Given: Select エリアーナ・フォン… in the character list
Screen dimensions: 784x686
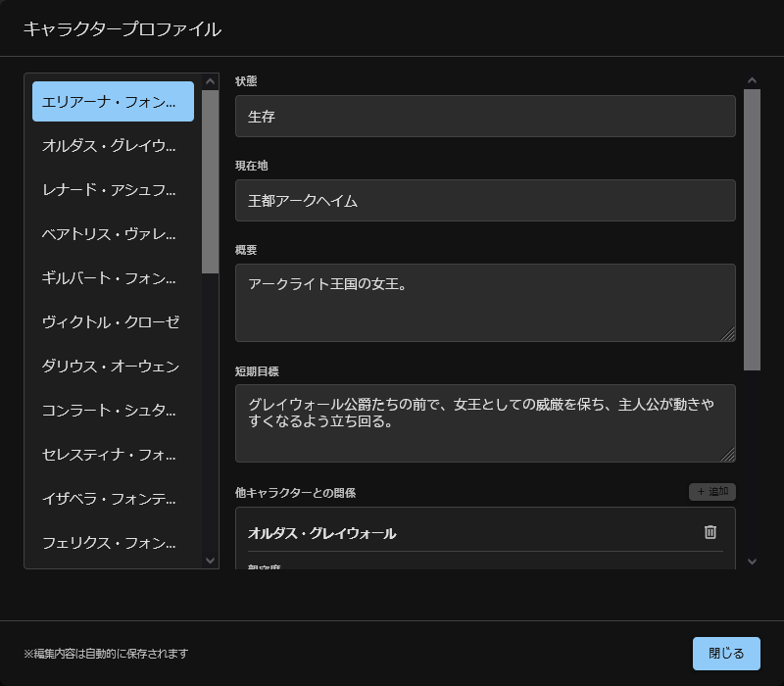Looking at the screenshot, I should point(113,102).
